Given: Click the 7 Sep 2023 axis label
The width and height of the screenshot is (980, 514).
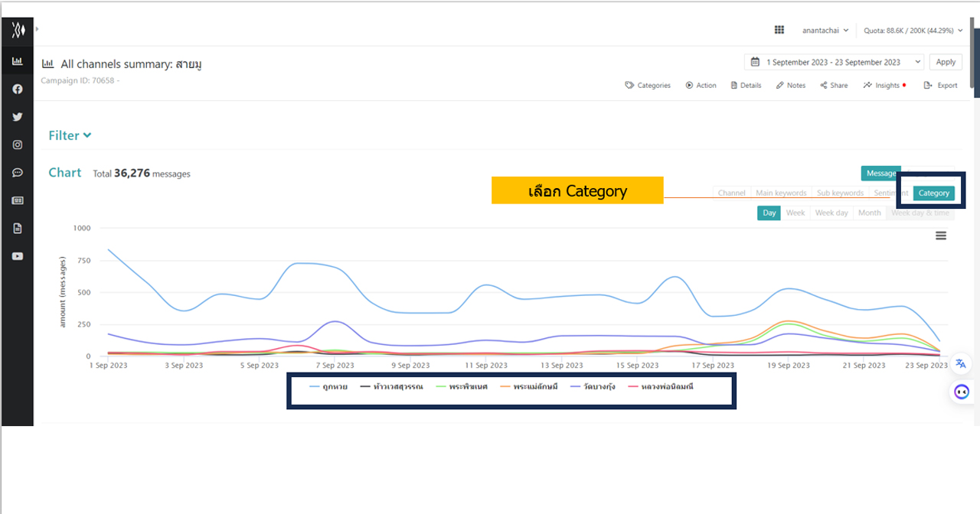Looking at the screenshot, I should pos(335,366).
